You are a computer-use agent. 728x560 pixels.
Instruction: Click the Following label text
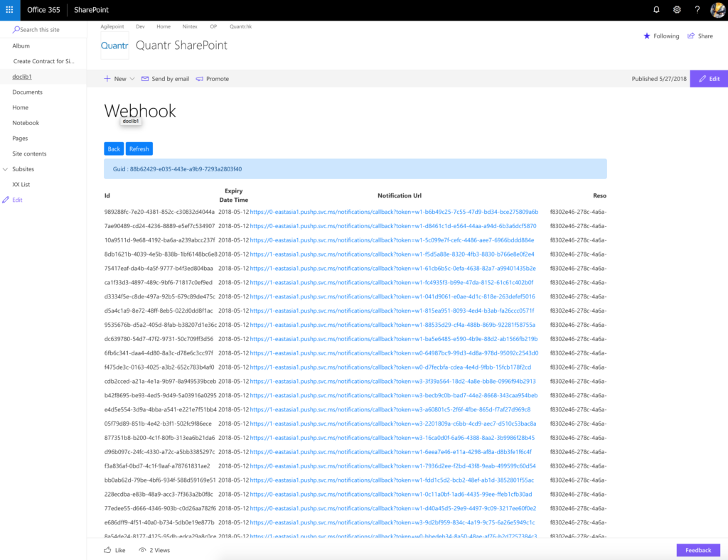665,36
